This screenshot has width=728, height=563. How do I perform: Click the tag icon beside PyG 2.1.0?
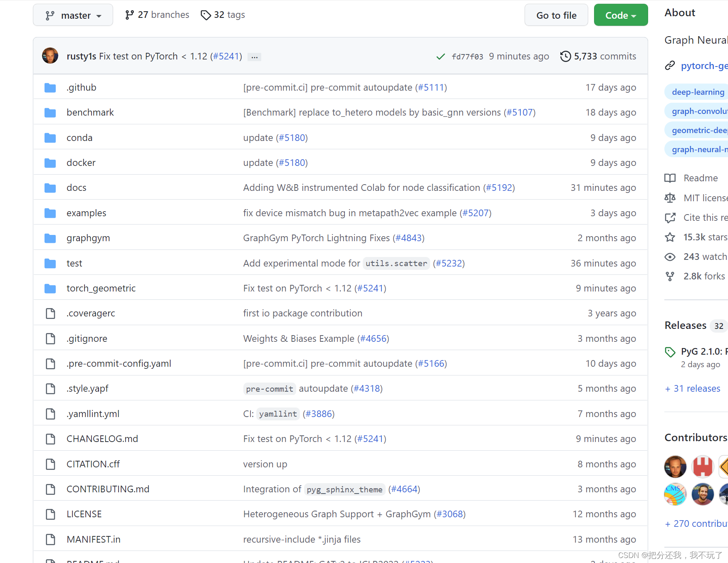tap(670, 352)
